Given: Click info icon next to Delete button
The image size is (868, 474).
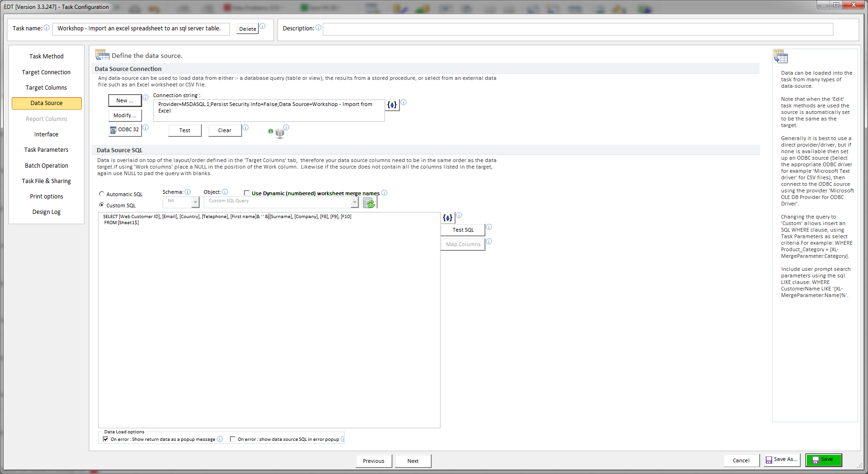Looking at the screenshot, I should click(263, 26).
